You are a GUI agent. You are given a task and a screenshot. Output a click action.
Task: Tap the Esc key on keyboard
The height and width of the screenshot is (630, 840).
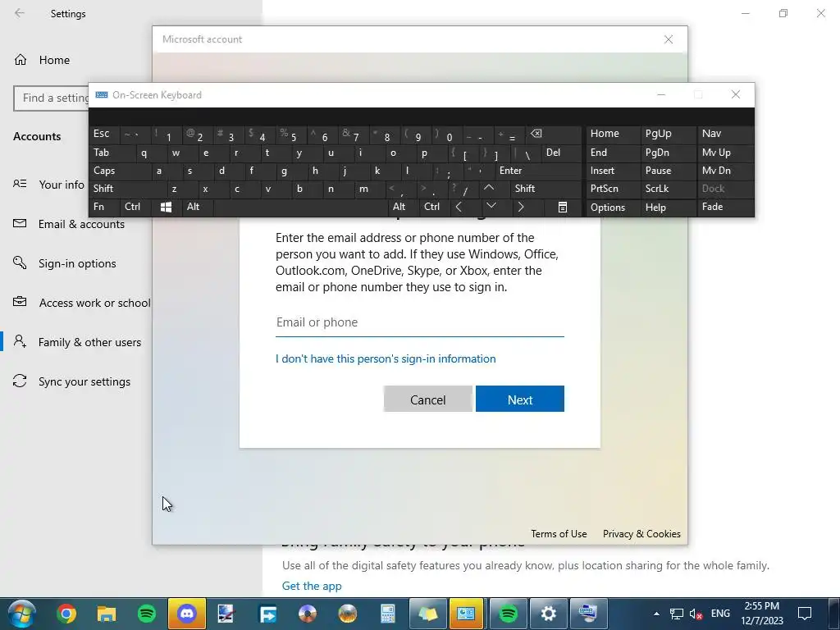(104, 134)
